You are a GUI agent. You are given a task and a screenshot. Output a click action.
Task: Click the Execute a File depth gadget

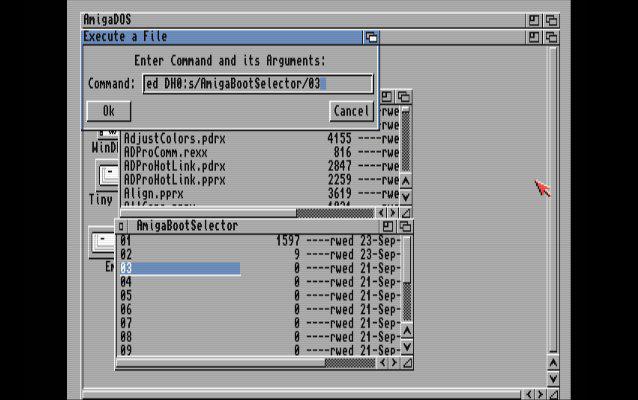pos(371,37)
